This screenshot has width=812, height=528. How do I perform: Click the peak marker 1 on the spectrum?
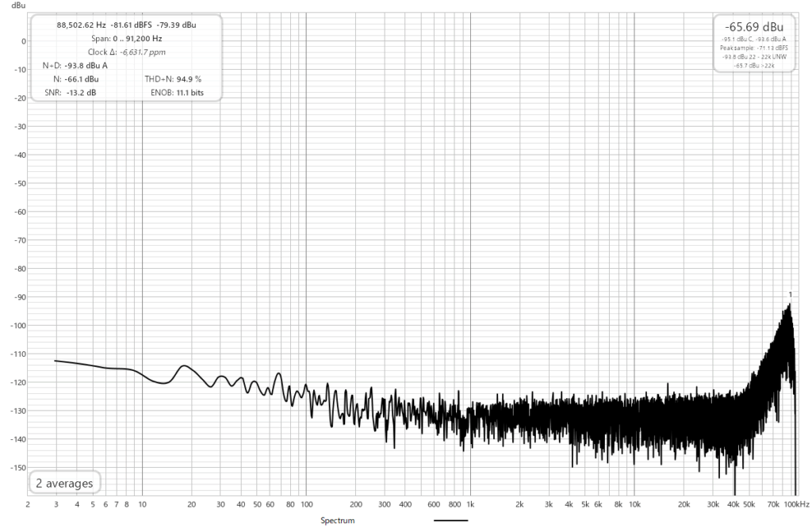pos(790,295)
